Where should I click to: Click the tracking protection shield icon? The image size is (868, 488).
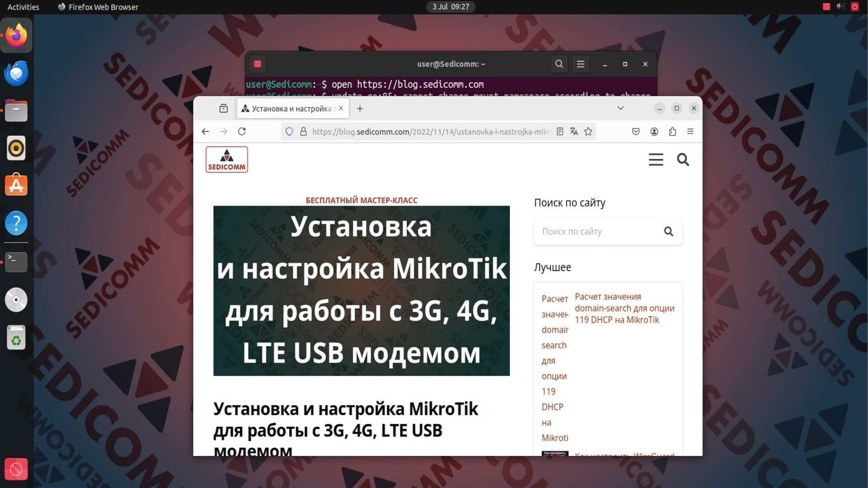click(x=289, y=131)
